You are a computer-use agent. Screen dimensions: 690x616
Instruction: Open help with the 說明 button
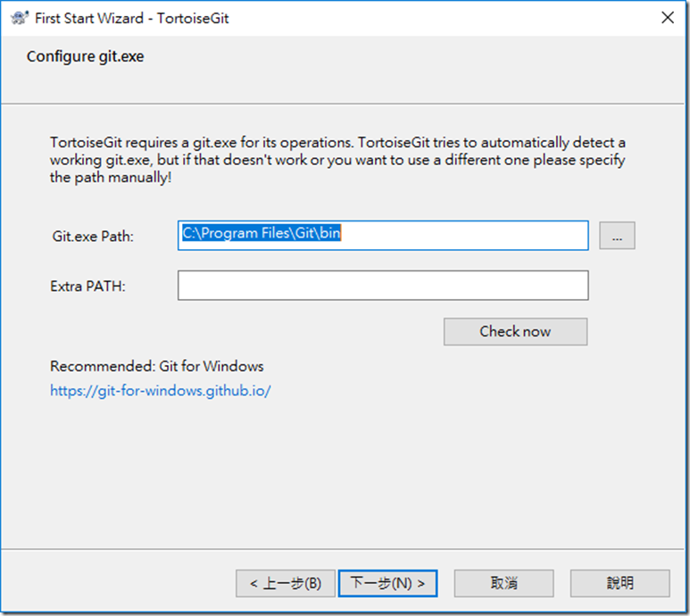point(620,584)
